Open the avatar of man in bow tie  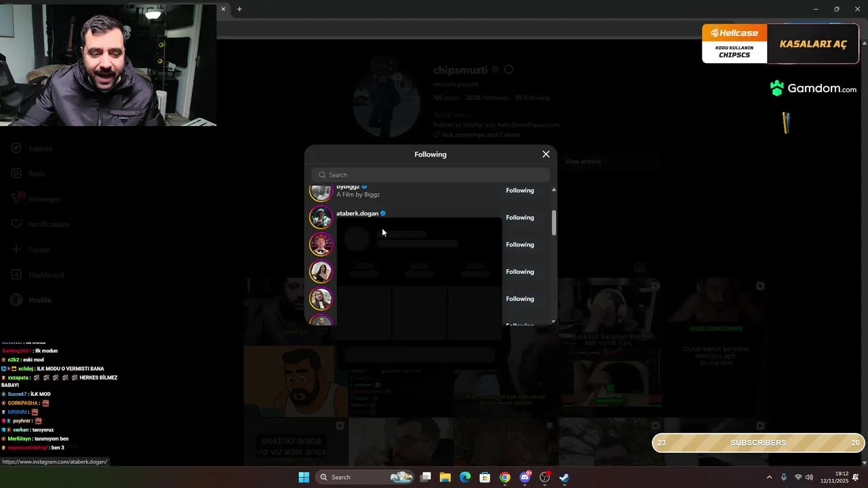coord(321,245)
